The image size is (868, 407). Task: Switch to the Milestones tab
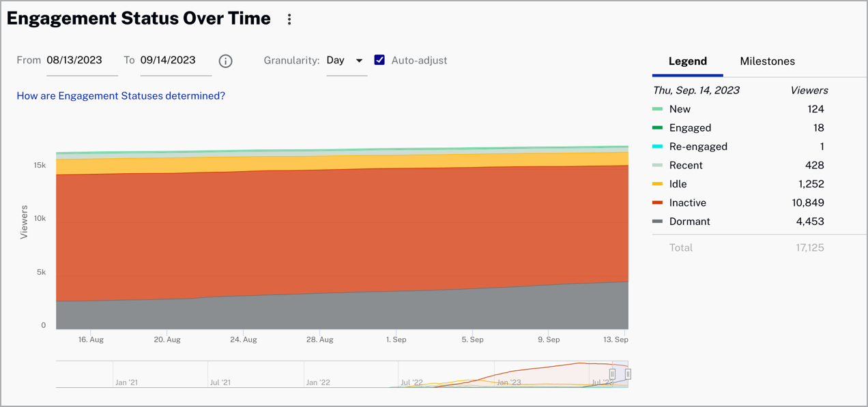point(767,61)
